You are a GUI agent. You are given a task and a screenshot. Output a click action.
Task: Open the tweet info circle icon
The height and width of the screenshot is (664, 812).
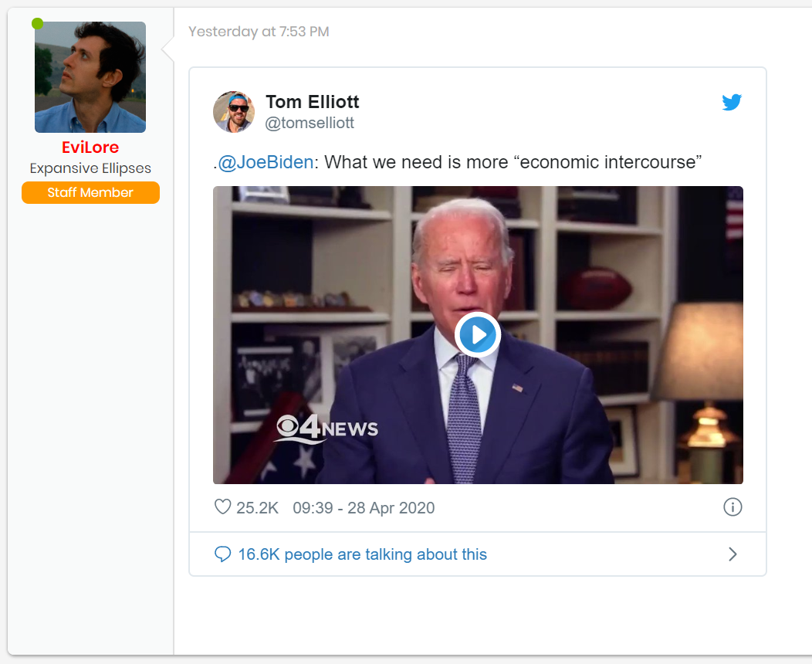[732, 506]
